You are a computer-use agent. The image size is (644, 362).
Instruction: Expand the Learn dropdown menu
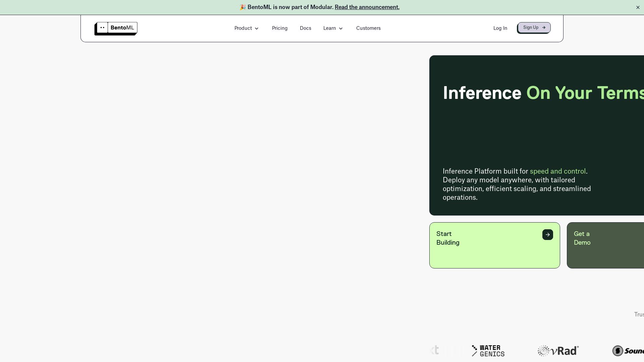point(333,28)
